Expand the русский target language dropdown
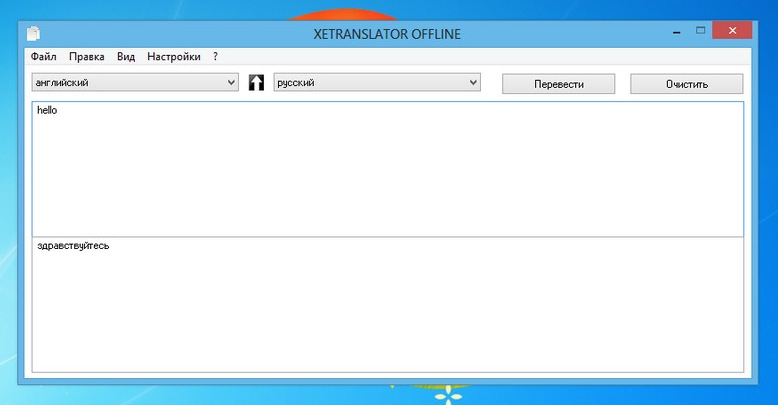Image resolution: width=778 pixels, height=405 pixels. (x=377, y=82)
